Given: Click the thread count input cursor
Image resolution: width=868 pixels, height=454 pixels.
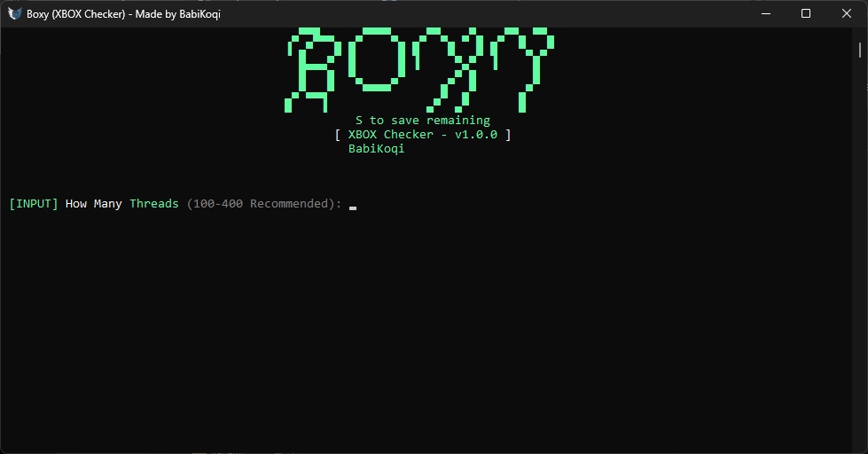Looking at the screenshot, I should [x=353, y=208].
